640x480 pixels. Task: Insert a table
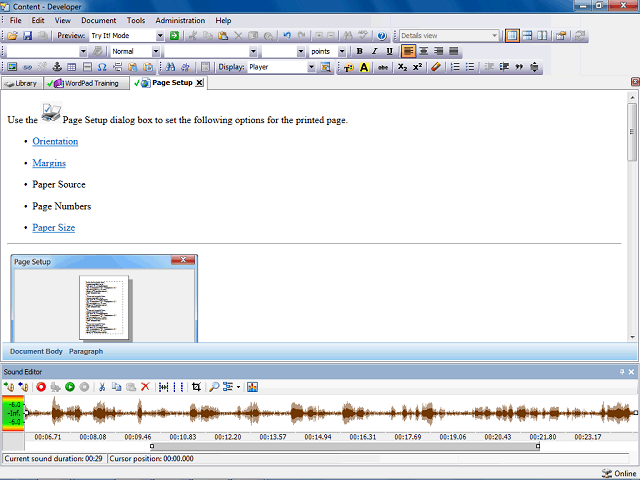tap(72, 67)
